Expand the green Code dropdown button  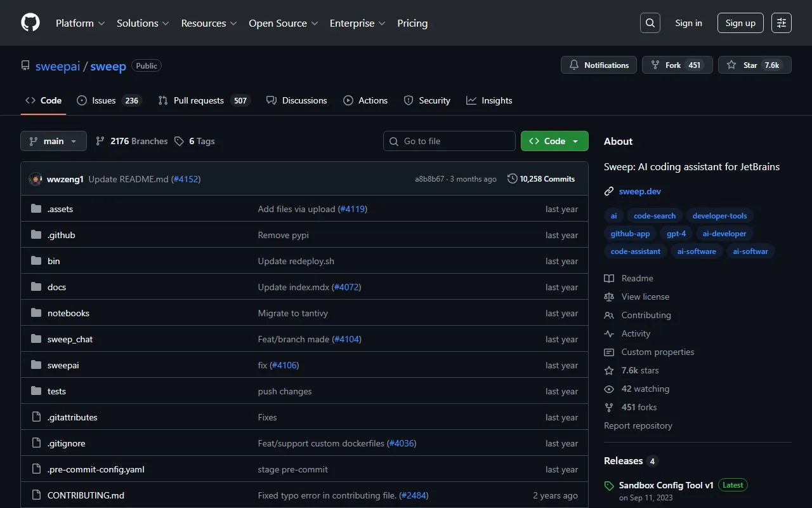click(554, 141)
